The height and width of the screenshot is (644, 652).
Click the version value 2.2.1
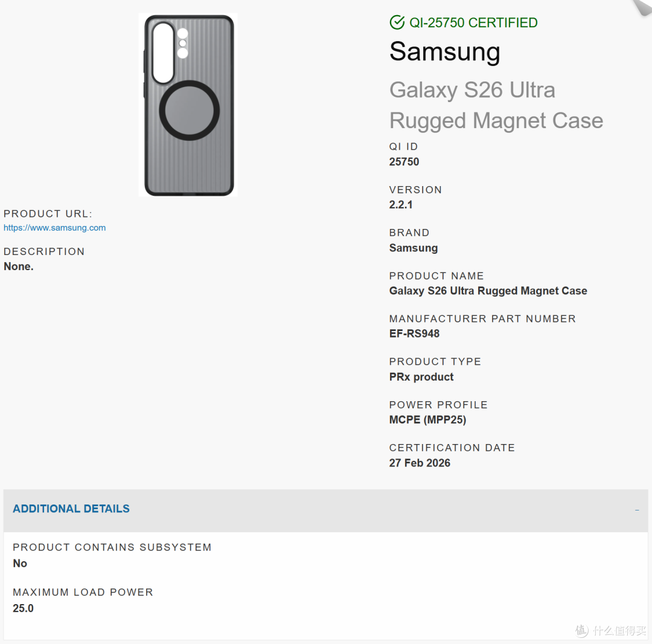tap(400, 205)
